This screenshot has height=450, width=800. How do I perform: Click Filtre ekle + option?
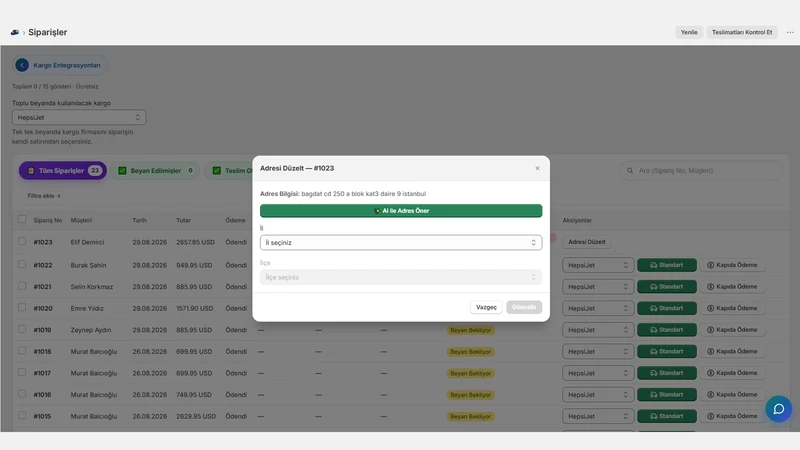[x=44, y=196]
